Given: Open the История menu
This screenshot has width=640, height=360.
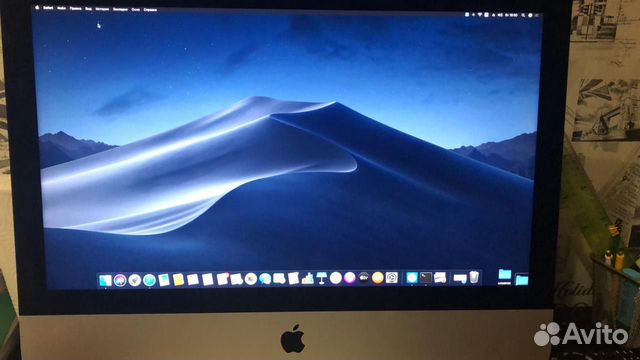Looking at the screenshot, I should coord(102,9).
